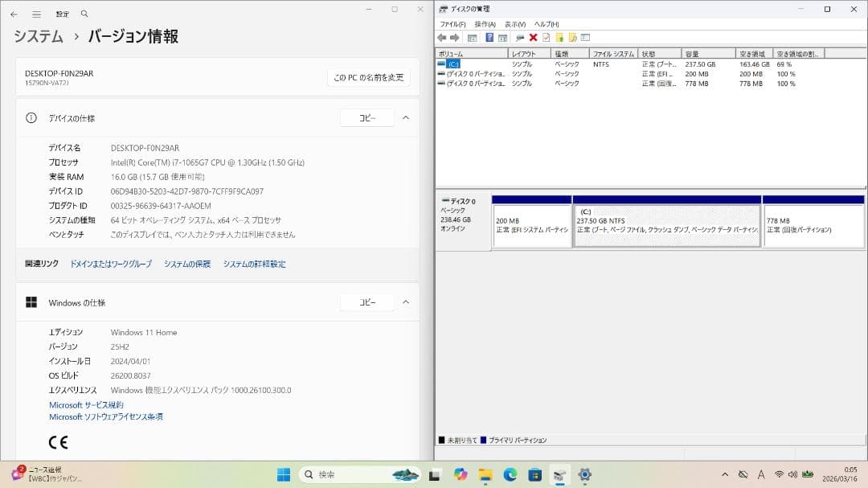Screen dimensions: 868x488
Task: Show hidden tray icons with the chevron
Action: tap(725, 474)
